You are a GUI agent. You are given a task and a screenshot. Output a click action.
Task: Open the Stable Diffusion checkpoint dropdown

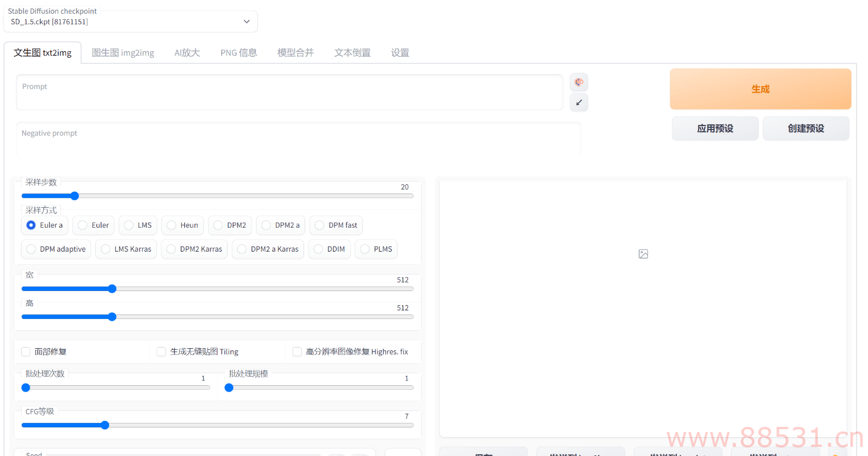pyautogui.click(x=131, y=22)
